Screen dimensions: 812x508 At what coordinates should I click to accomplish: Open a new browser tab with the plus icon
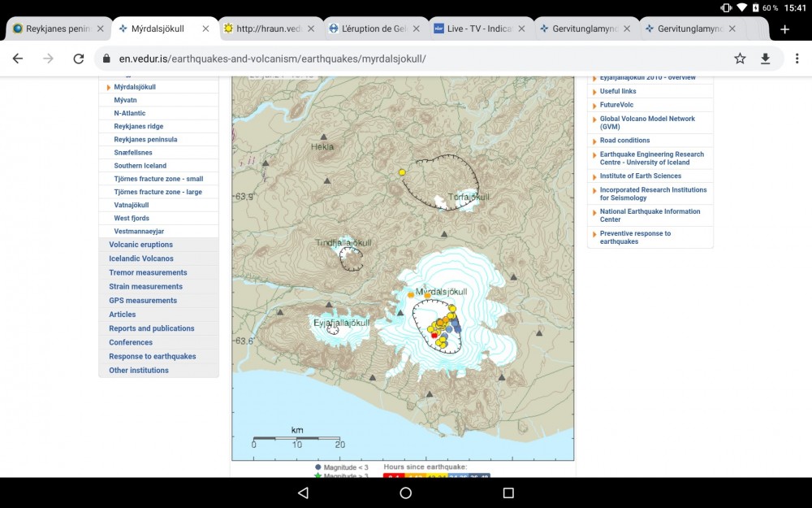pos(784,28)
